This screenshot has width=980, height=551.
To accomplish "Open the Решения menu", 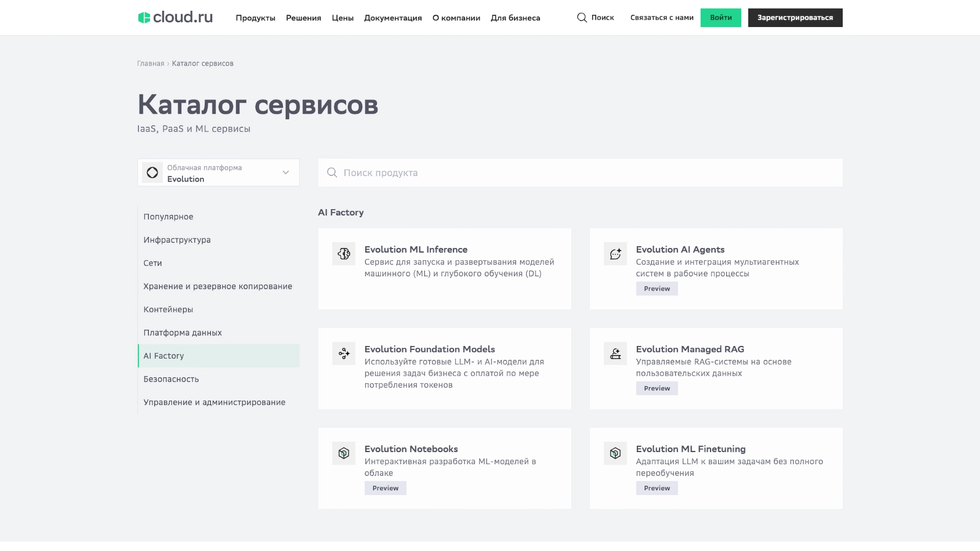I will 303,18.
